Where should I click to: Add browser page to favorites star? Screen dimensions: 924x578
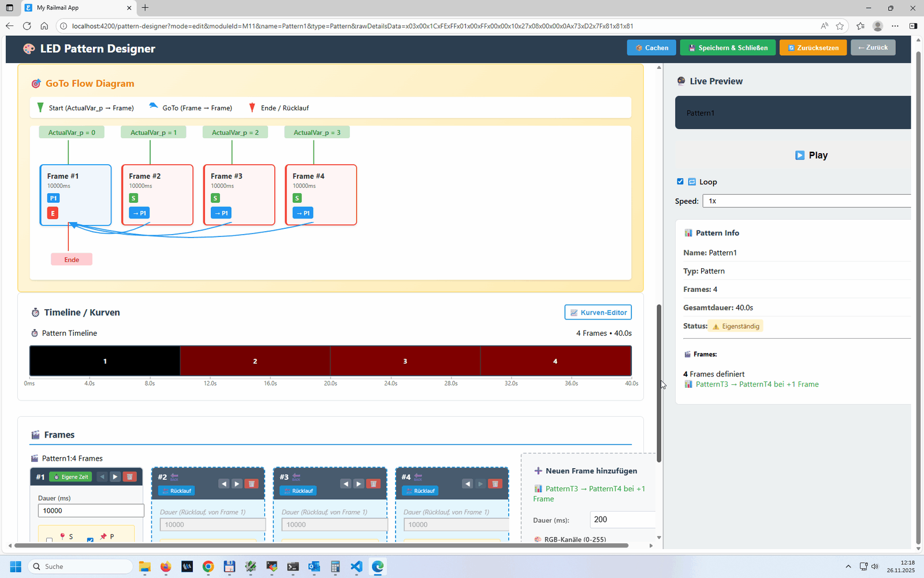point(840,26)
